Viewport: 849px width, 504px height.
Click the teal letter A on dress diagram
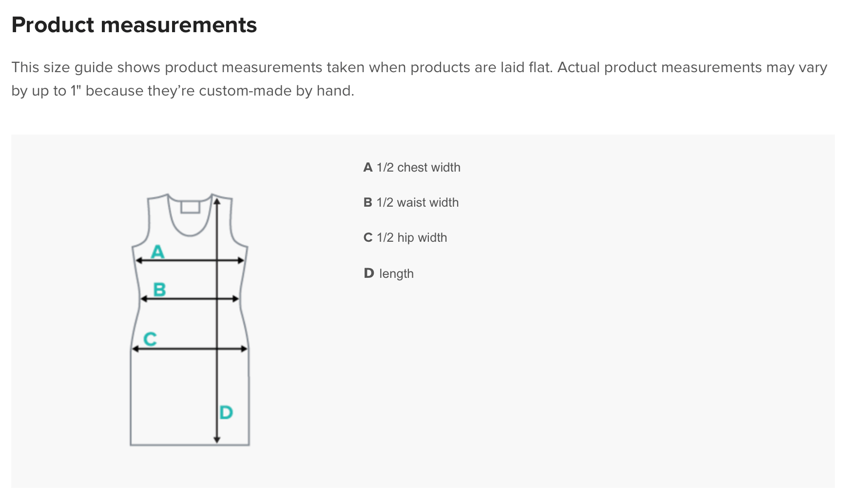coord(157,252)
